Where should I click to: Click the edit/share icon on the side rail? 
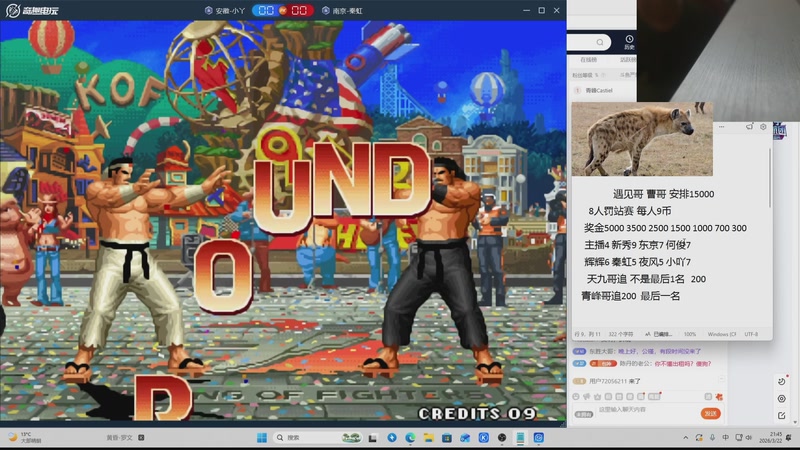pyautogui.click(x=782, y=416)
